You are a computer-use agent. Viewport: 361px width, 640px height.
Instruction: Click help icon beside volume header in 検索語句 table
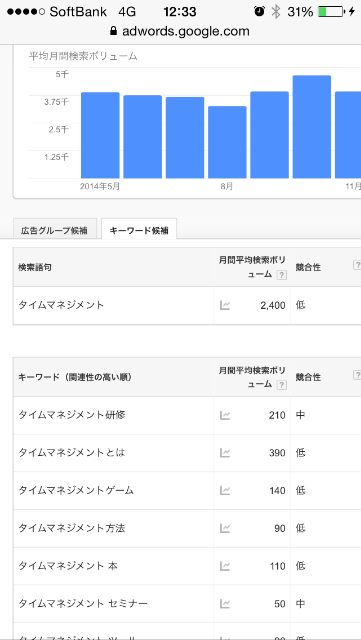(x=281, y=275)
